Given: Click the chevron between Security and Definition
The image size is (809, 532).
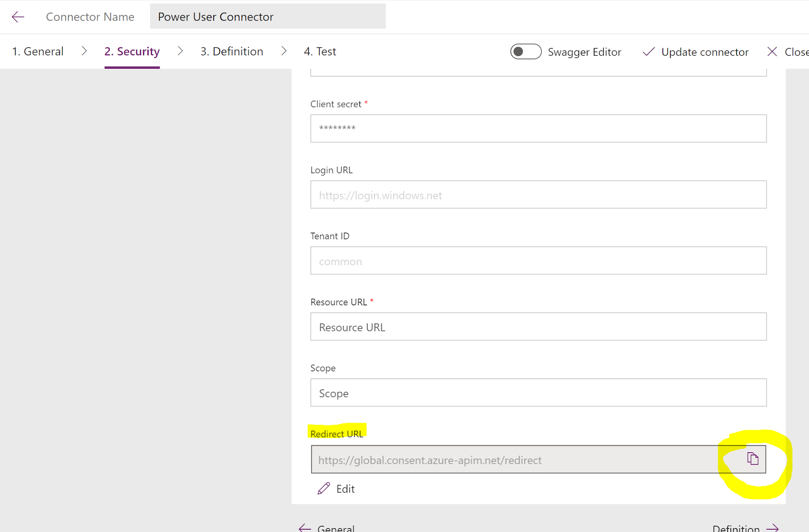Looking at the screenshot, I should [x=181, y=51].
